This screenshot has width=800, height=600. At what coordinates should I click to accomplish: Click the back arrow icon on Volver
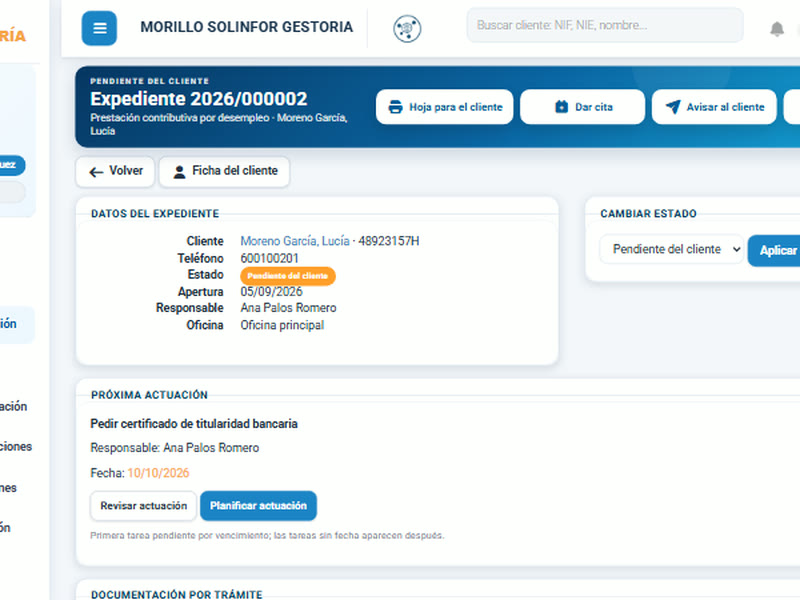(x=96, y=172)
